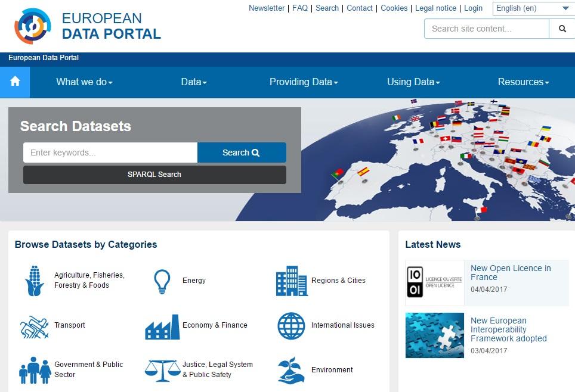This screenshot has height=392, width=575.
Task: Click the home tab icon
Action: point(15,82)
